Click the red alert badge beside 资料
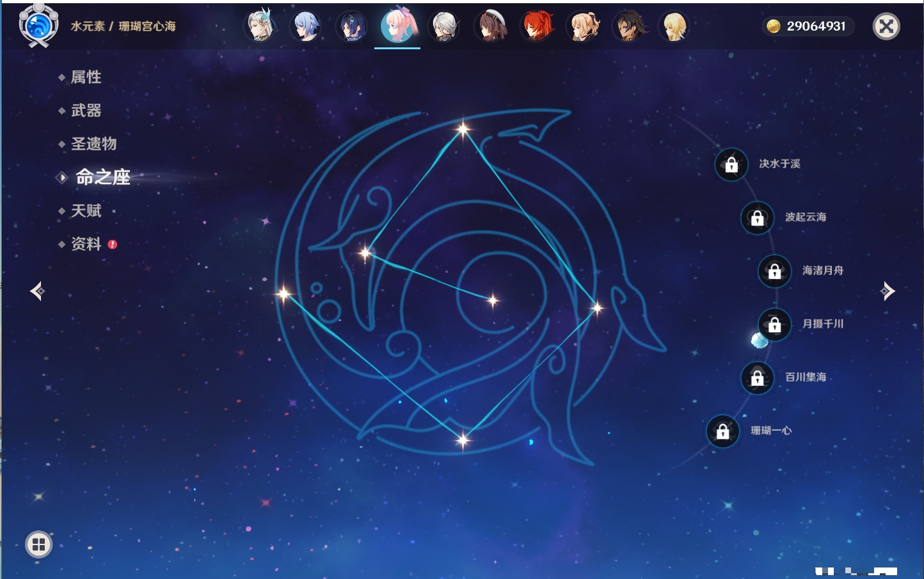This screenshot has width=924, height=579. [113, 244]
